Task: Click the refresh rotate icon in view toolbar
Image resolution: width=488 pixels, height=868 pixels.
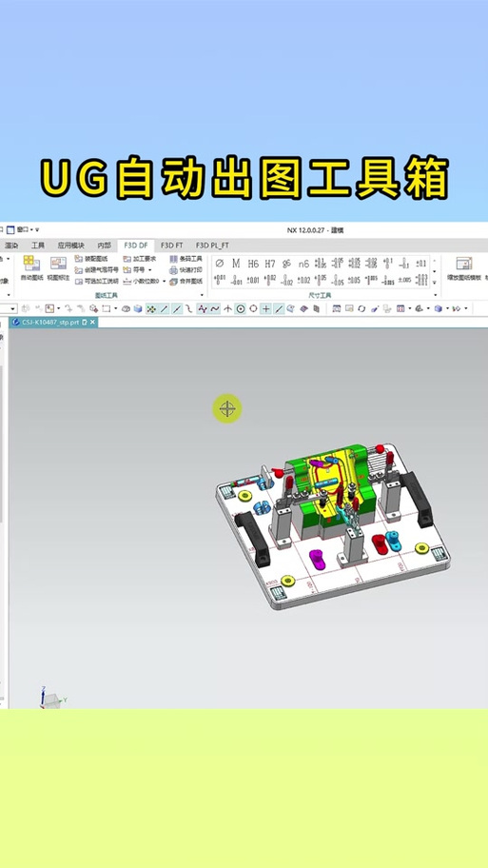Action: point(361,309)
